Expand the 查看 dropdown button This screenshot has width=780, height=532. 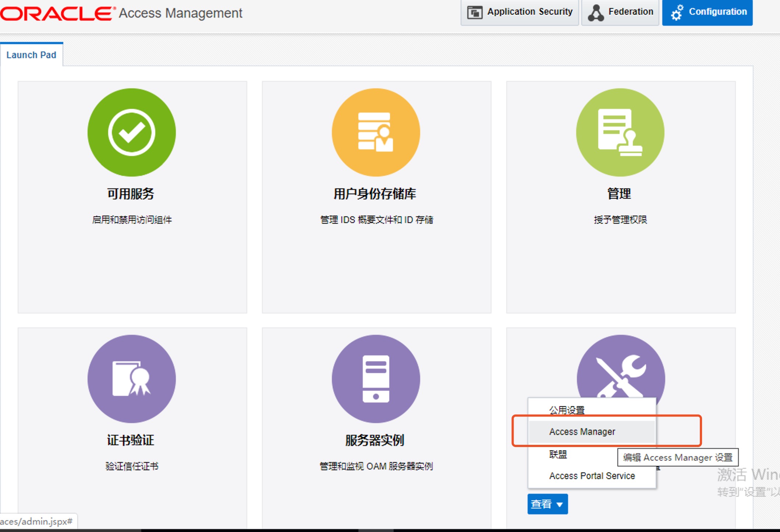pos(547,504)
